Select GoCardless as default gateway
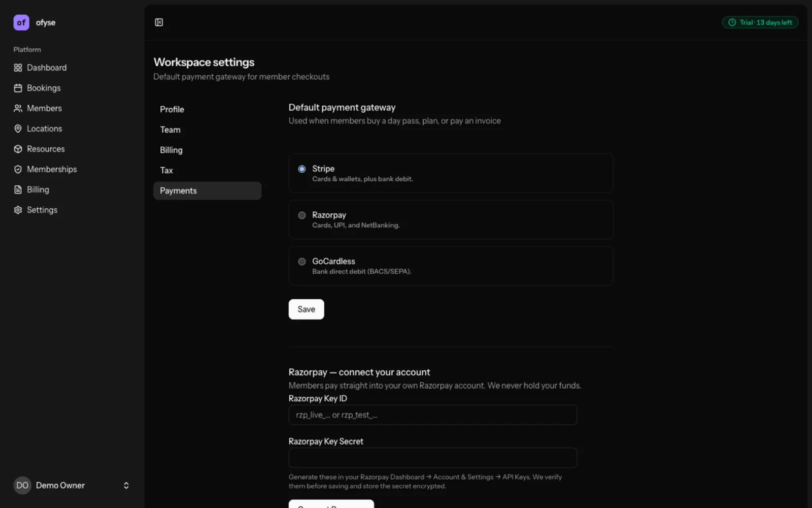Image resolution: width=812 pixels, height=508 pixels. [302, 262]
